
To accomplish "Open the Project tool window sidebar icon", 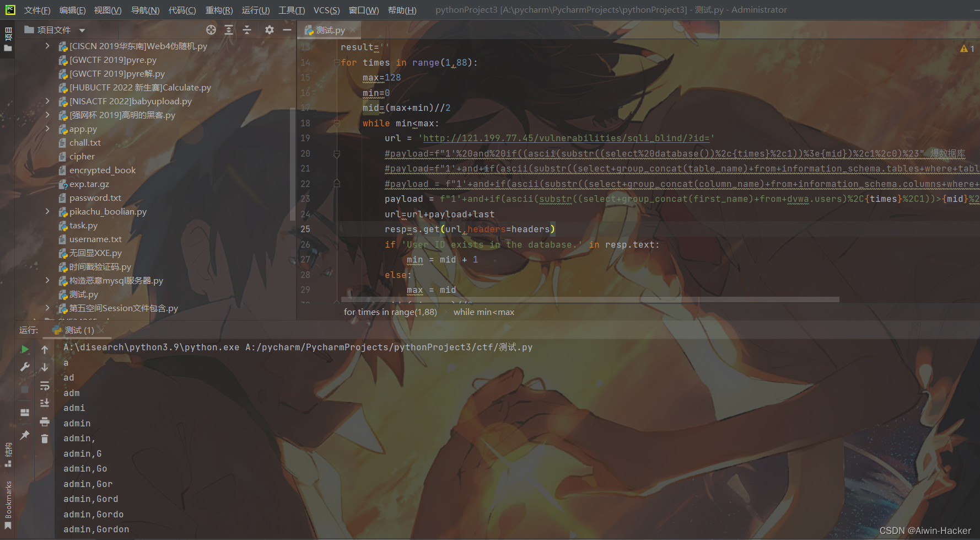I will coord(8,39).
